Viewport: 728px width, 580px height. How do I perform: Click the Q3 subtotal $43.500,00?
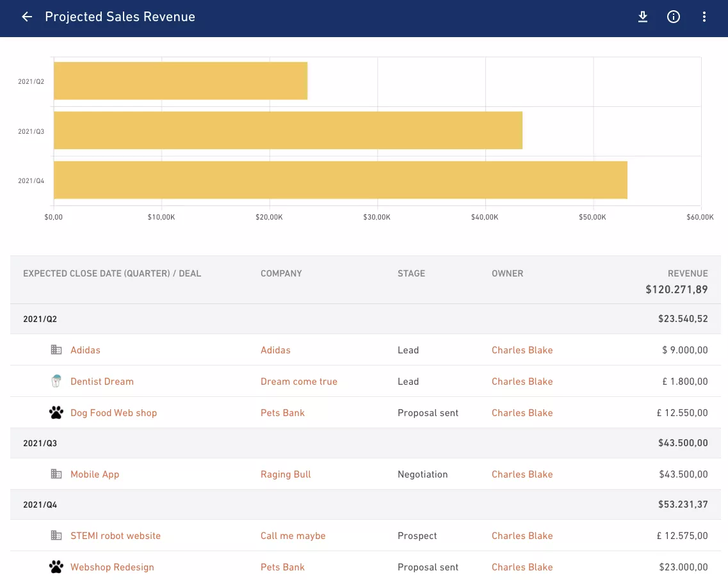click(683, 443)
